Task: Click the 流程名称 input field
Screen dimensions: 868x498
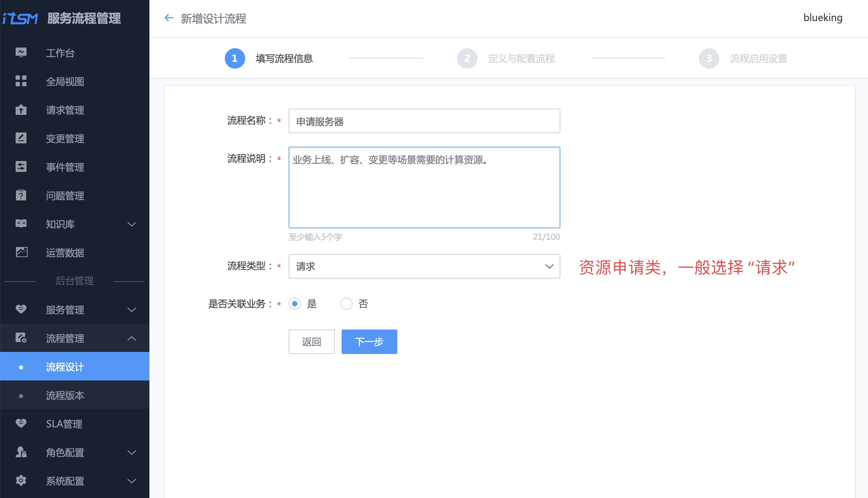Action: (424, 121)
